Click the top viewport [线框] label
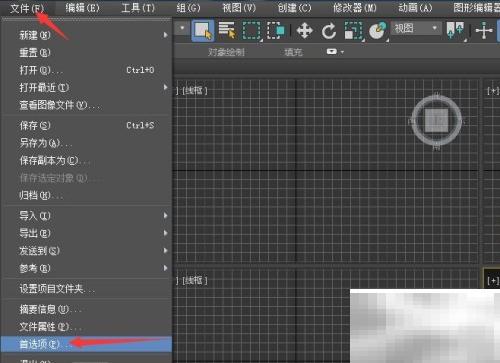 pyautogui.click(x=195, y=90)
